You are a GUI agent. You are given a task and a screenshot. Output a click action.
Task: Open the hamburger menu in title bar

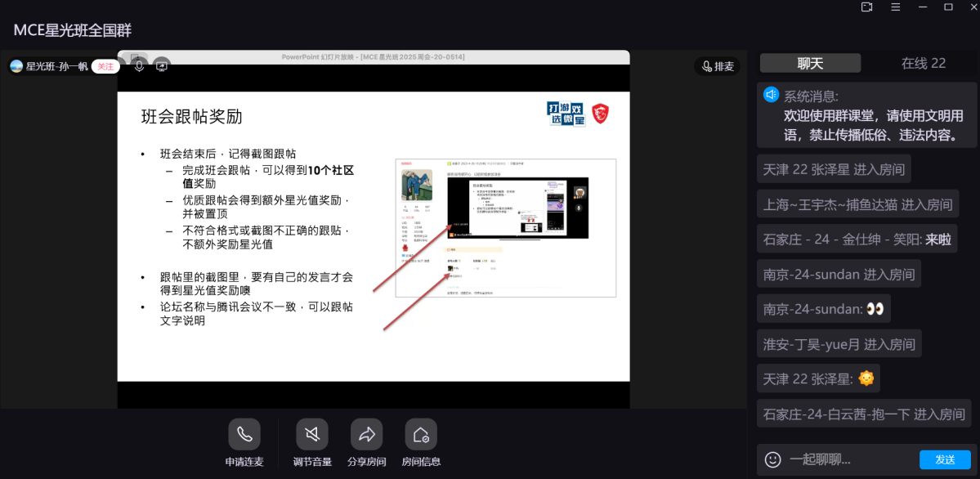(895, 7)
